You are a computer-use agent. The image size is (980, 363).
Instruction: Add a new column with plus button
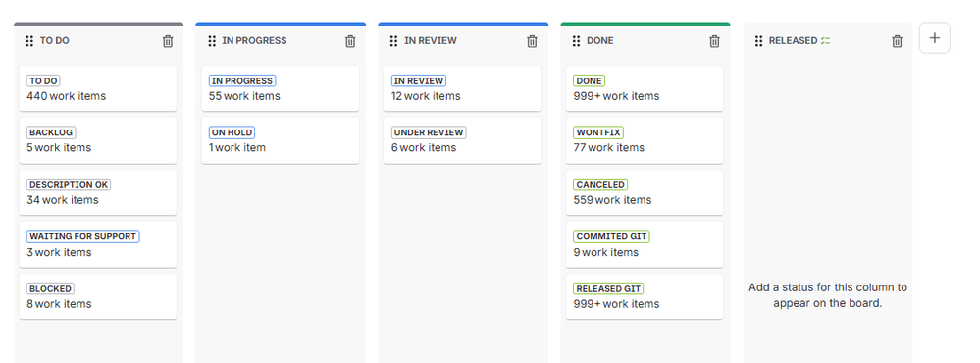coord(934,38)
